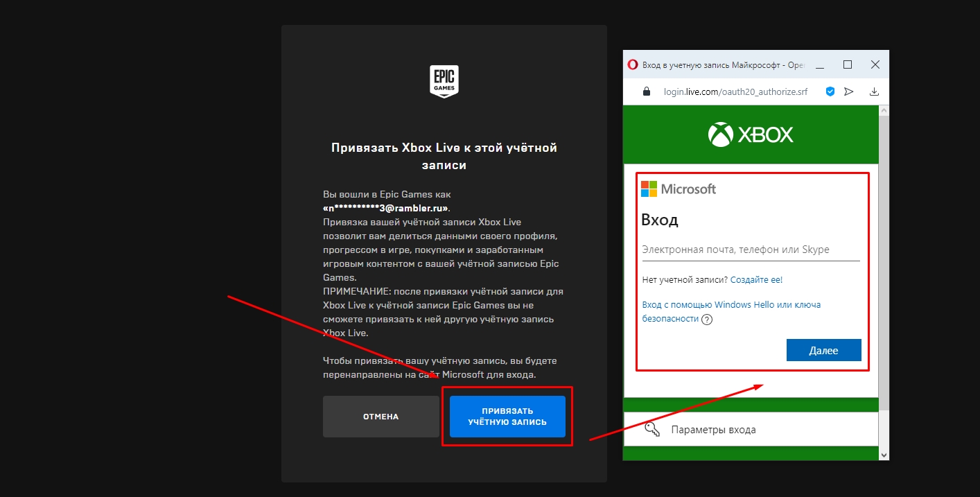Image resolution: width=980 pixels, height=497 pixels.
Task: Click the Epic Games logo
Action: [444, 82]
